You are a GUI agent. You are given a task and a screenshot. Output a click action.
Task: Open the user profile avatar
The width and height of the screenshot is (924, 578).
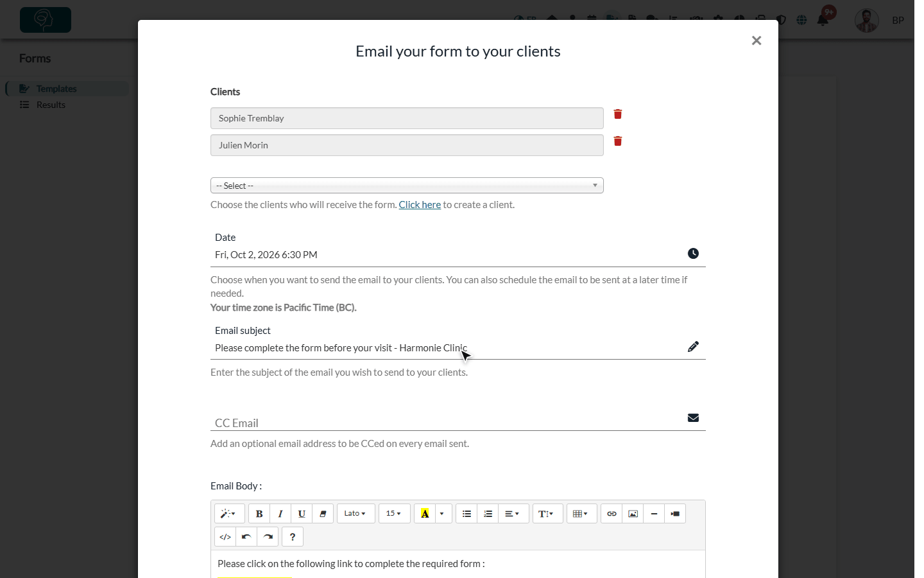click(867, 21)
